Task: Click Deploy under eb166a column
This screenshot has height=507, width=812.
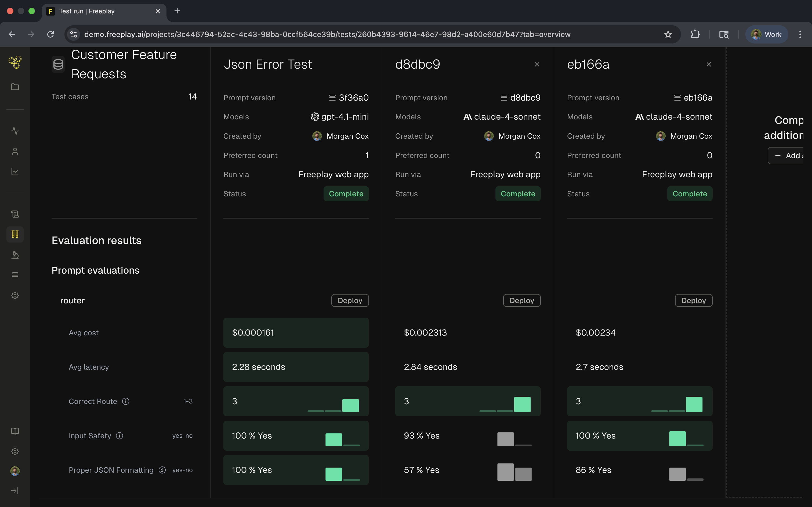Action: [693, 300]
